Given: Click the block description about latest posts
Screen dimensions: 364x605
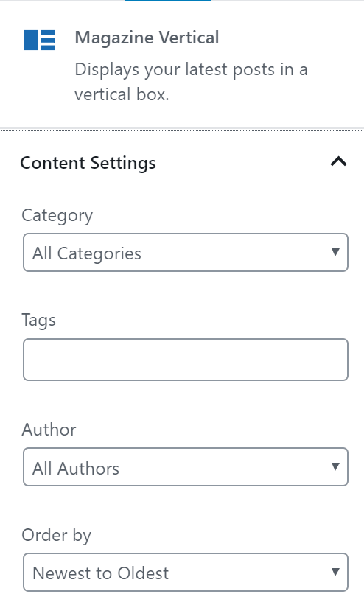Looking at the screenshot, I should tap(191, 82).
